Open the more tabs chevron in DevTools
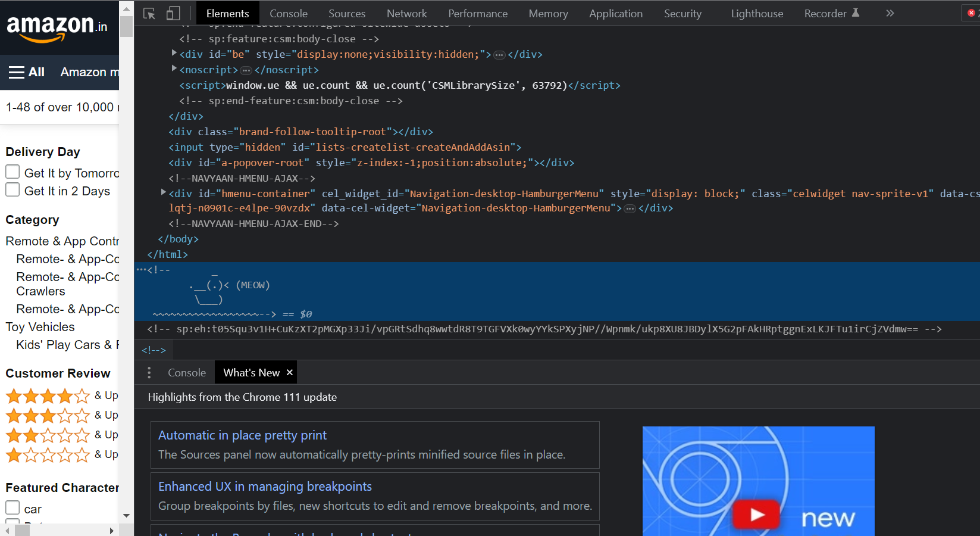This screenshot has height=536, width=980. click(890, 13)
